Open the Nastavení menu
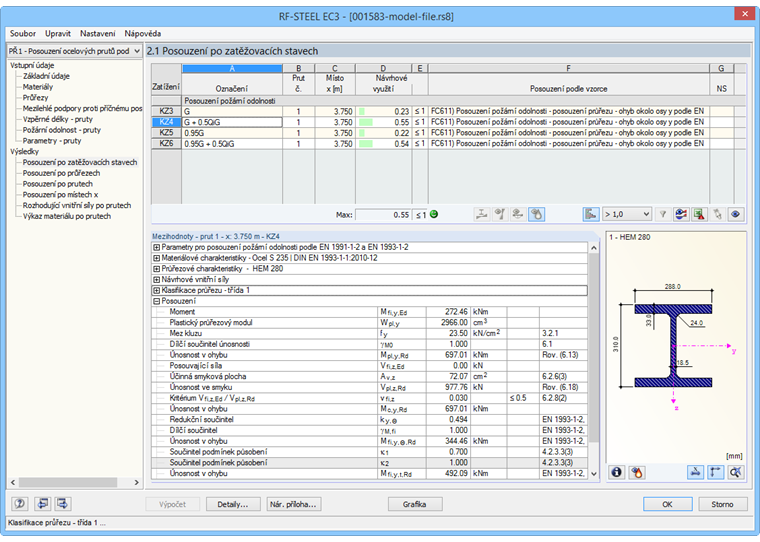 97,33
